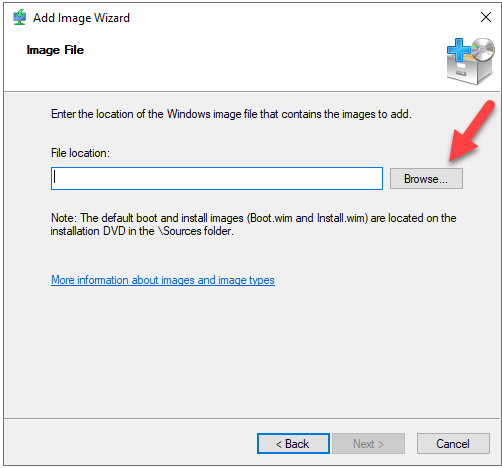Open More information about images and image types

coord(163,280)
